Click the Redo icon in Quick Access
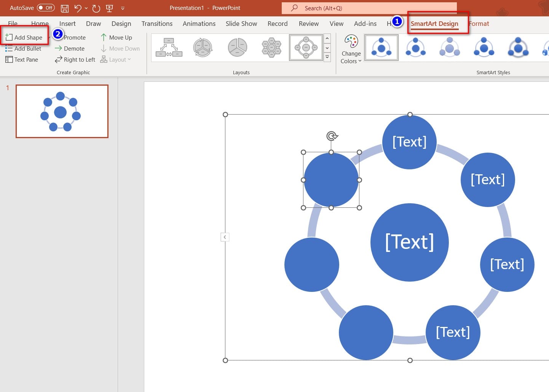 point(96,8)
